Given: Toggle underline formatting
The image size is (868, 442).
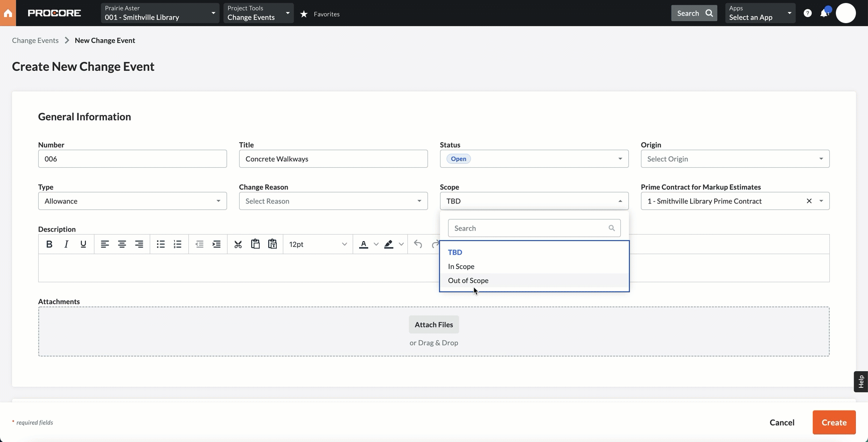Looking at the screenshot, I should coord(83,244).
